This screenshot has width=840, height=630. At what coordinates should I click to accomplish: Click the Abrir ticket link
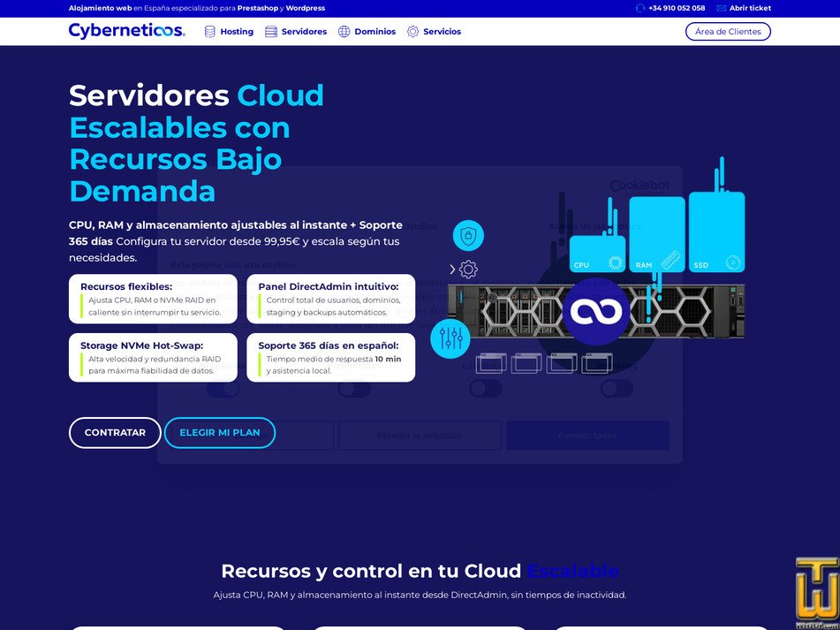tap(750, 8)
